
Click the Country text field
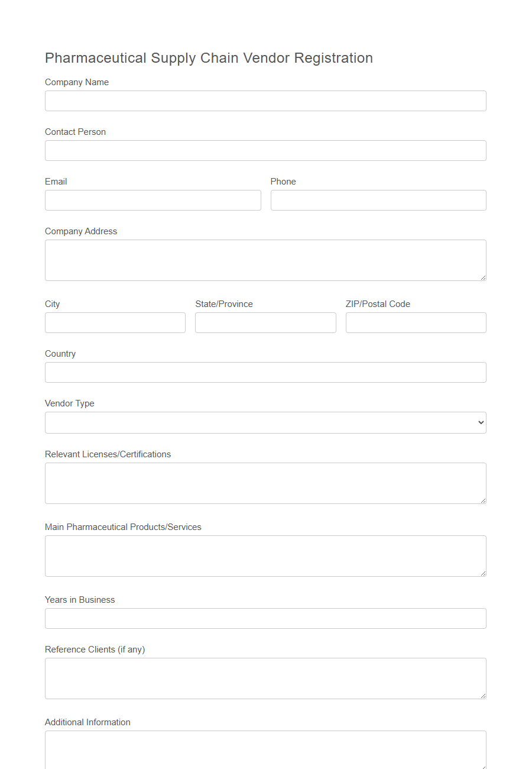coord(265,372)
